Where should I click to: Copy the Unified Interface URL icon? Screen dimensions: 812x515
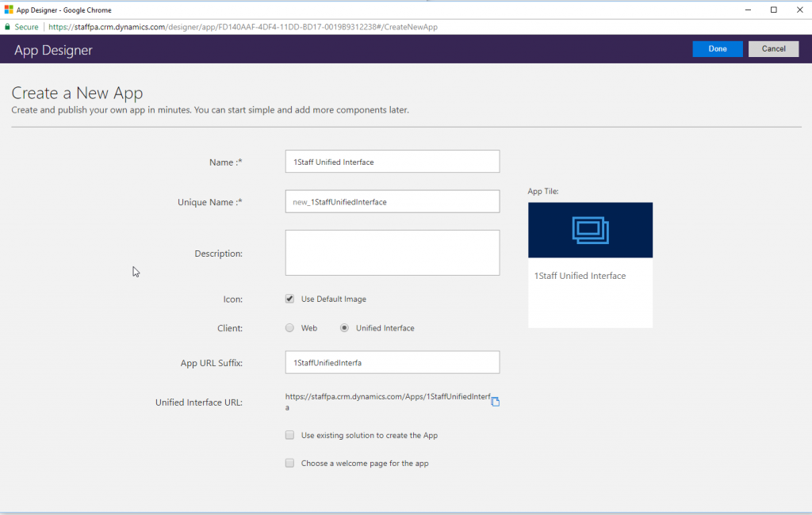point(495,402)
